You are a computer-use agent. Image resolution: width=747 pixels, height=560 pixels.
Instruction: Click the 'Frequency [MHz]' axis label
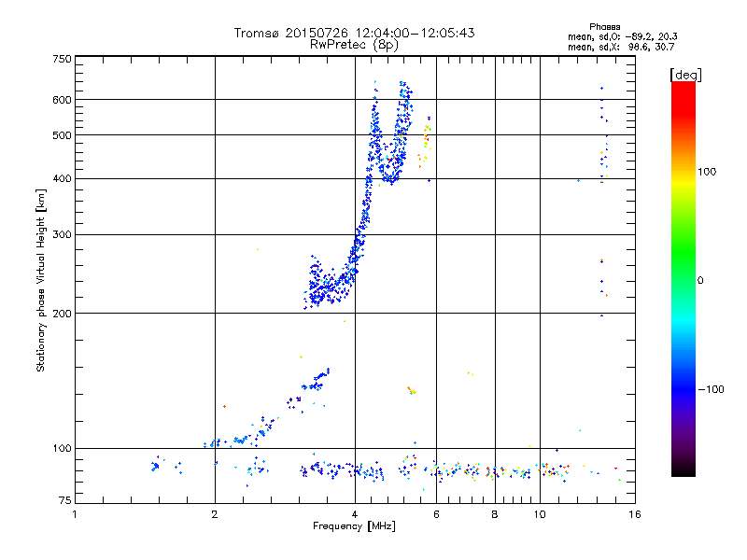click(354, 526)
